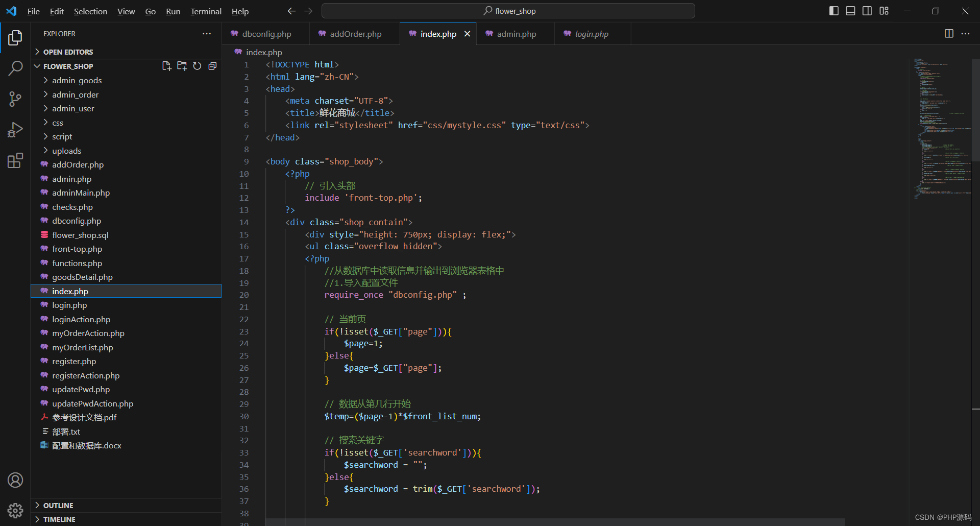
Task: Expand the admin_order folder
Action: tap(126, 94)
